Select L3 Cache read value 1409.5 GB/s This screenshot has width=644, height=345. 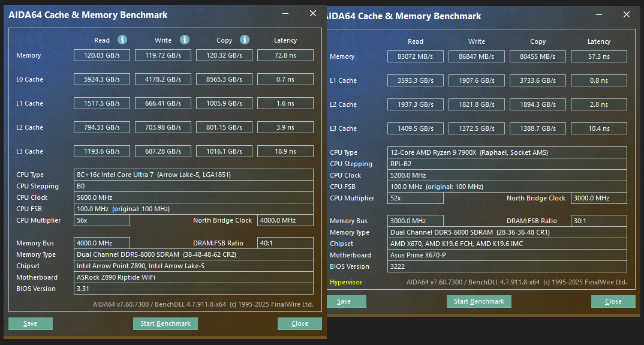[415, 128]
